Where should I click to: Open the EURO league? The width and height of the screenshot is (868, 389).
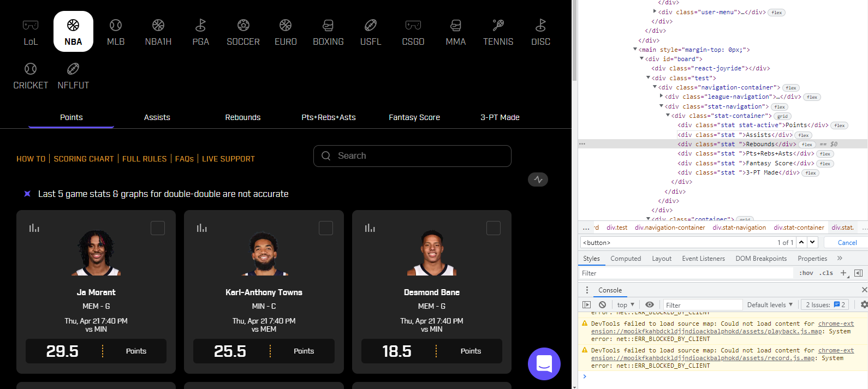tap(286, 32)
